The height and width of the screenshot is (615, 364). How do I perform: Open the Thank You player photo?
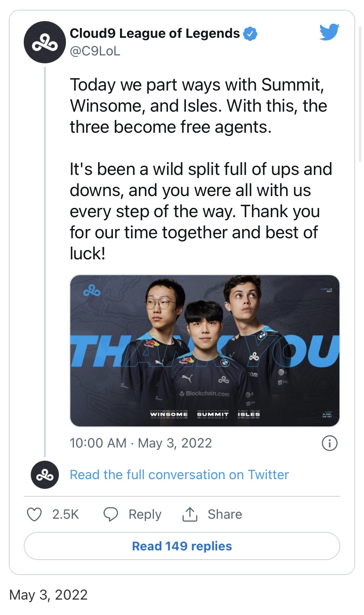[205, 350]
